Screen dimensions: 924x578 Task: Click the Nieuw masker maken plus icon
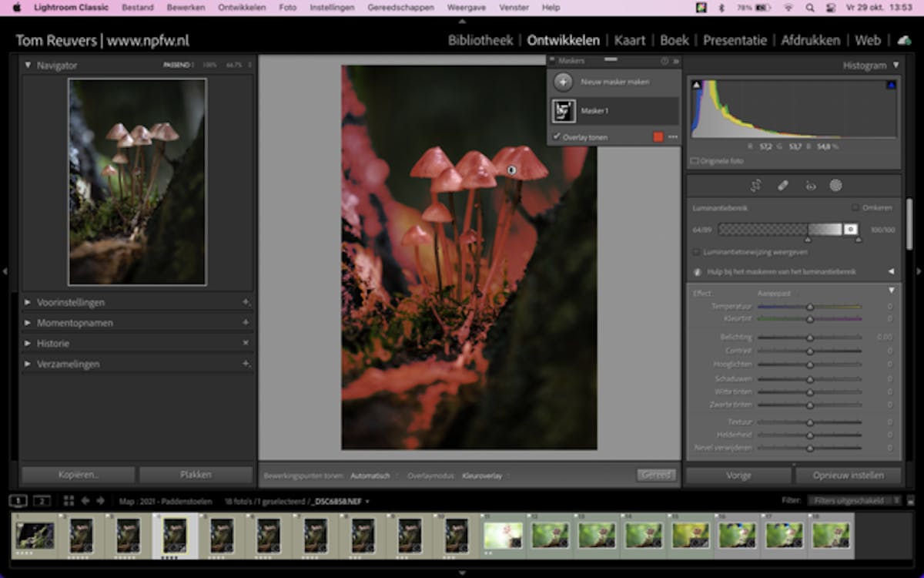(x=564, y=82)
